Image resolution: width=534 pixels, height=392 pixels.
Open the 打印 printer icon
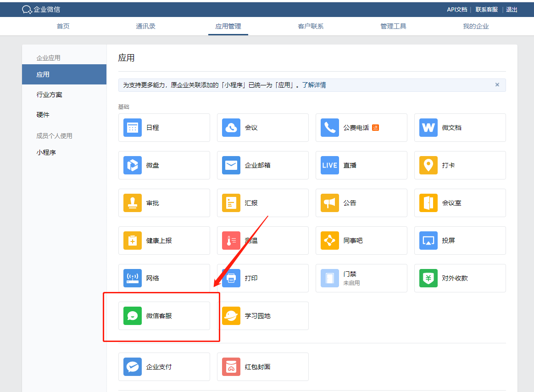click(x=231, y=278)
